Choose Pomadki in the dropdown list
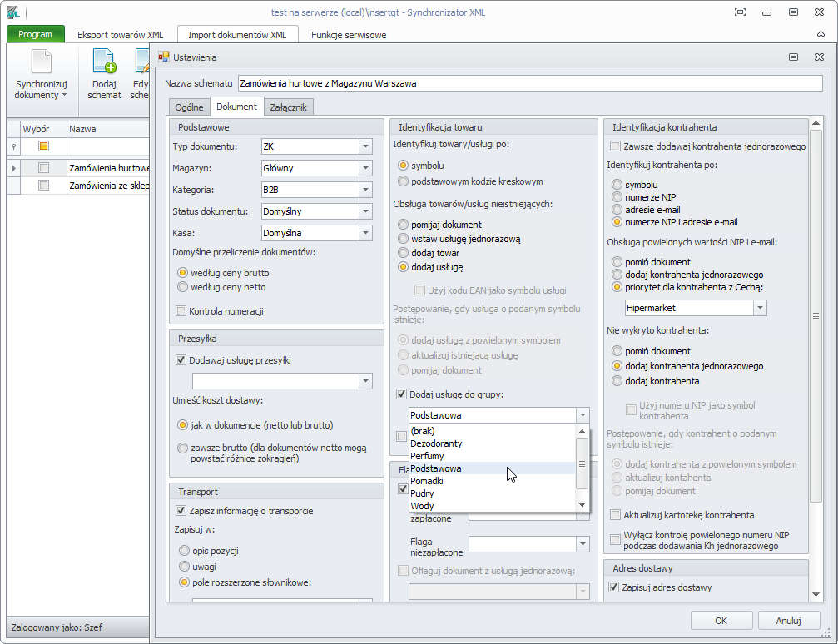Viewport: 838px width, 644px height. (492, 481)
